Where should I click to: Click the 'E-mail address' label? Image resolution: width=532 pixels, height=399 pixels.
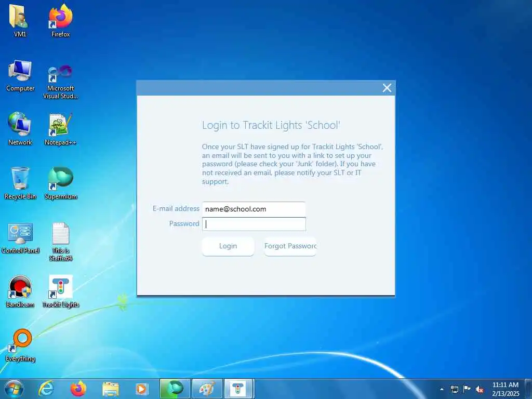tap(176, 209)
